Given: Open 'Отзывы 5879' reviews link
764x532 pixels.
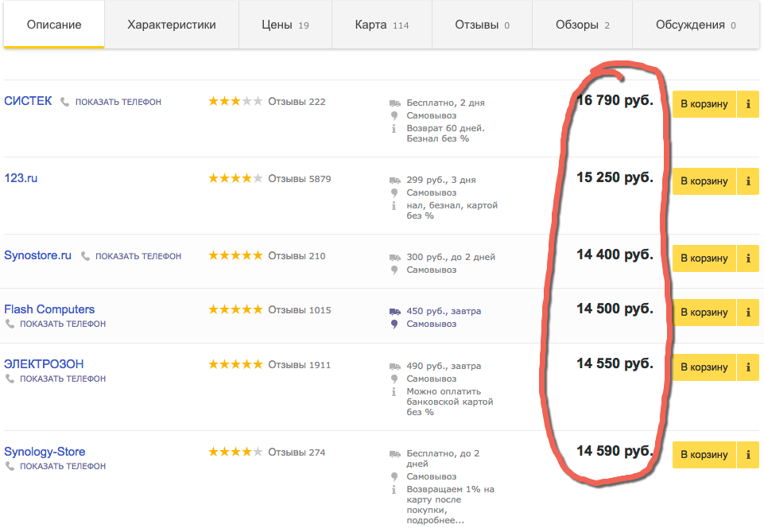Looking at the screenshot, I should [300, 179].
